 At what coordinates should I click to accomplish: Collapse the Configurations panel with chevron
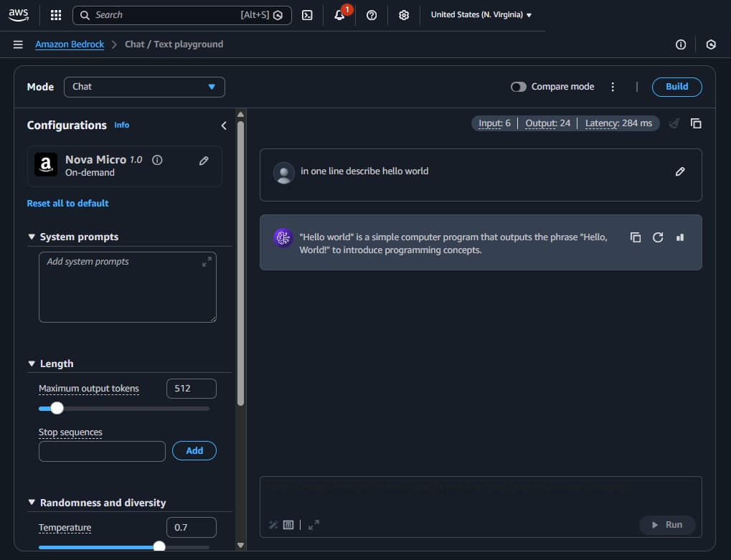(x=224, y=125)
